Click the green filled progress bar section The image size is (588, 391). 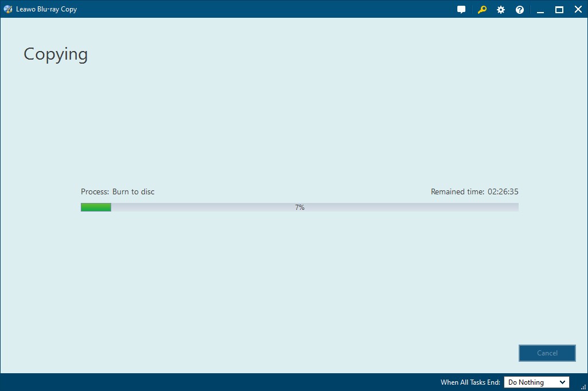point(96,207)
